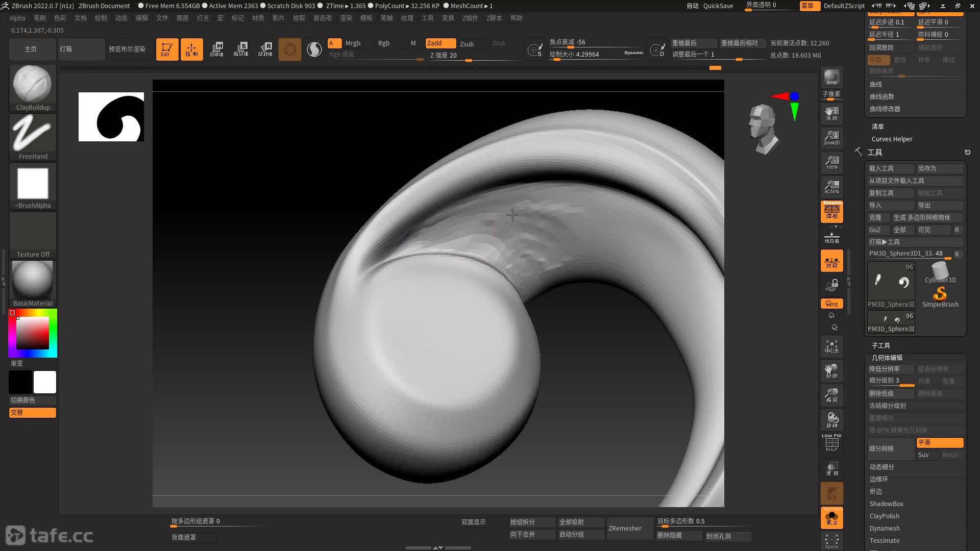Toggle the Dynamic perspective icon
This screenshot has height=551, width=980.
click(x=831, y=211)
